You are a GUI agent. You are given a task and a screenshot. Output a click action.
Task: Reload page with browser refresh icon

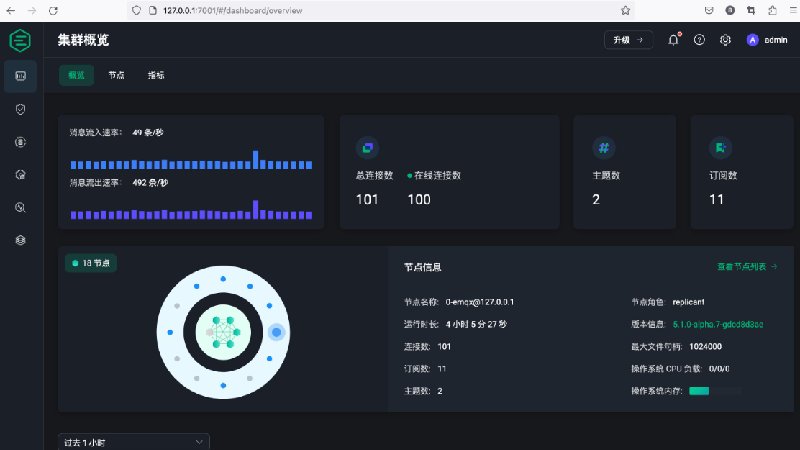(53, 10)
